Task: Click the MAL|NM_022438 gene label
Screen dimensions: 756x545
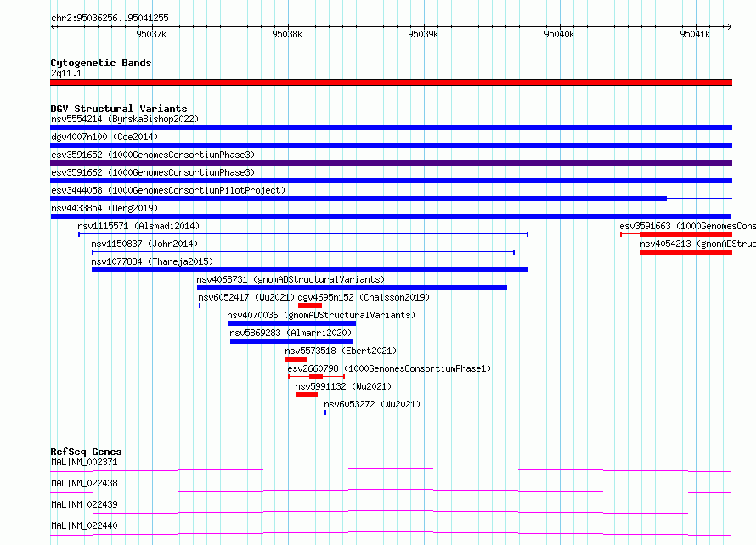Action: (84, 483)
